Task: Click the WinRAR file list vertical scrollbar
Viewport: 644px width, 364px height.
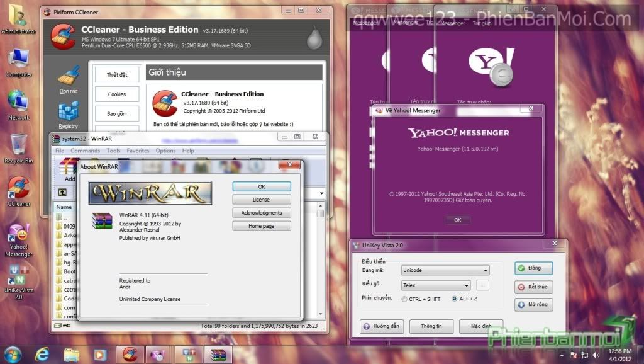Action: (320, 260)
